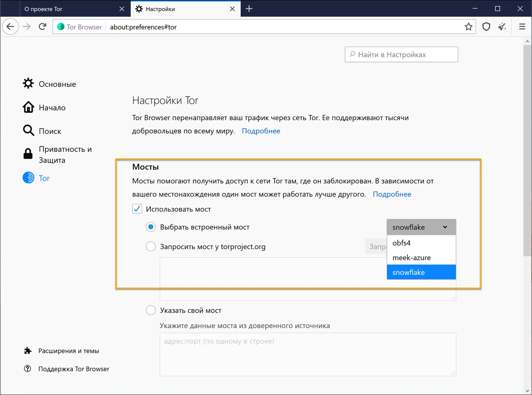The height and width of the screenshot is (395, 532).
Task: Close the 'О проекте Tor' tab
Action: (122, 9)
